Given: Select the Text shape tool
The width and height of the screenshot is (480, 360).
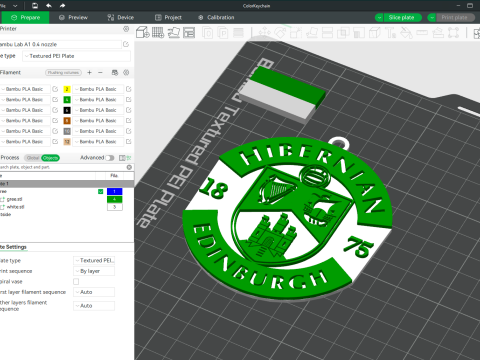Looking at the screenshot, I should point(390,33).
